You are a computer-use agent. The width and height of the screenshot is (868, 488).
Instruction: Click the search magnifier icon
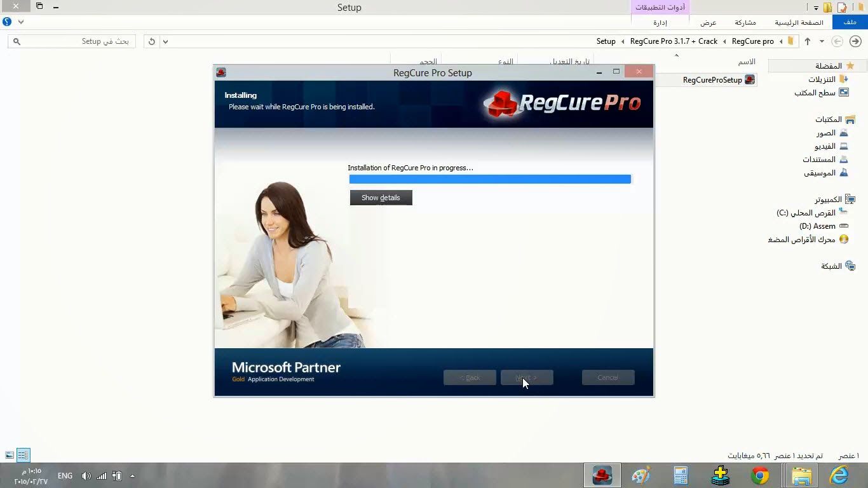pos(17,41)
